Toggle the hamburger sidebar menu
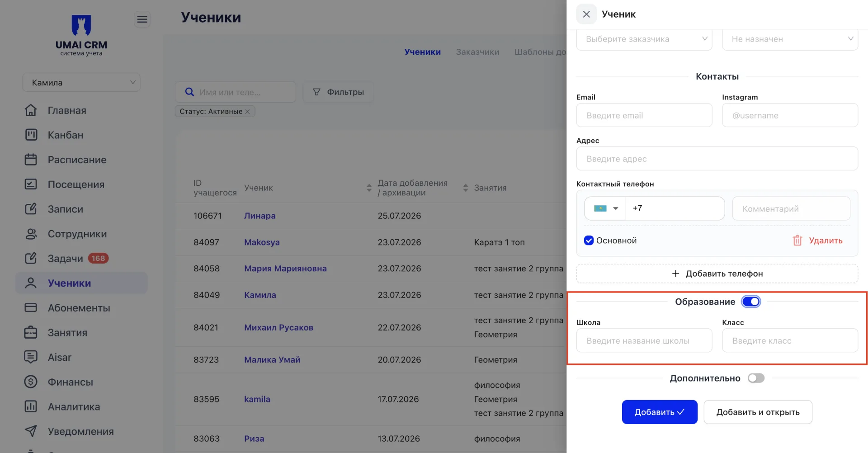The width and height of the screenshot is (868, 453). click(142, 19)
